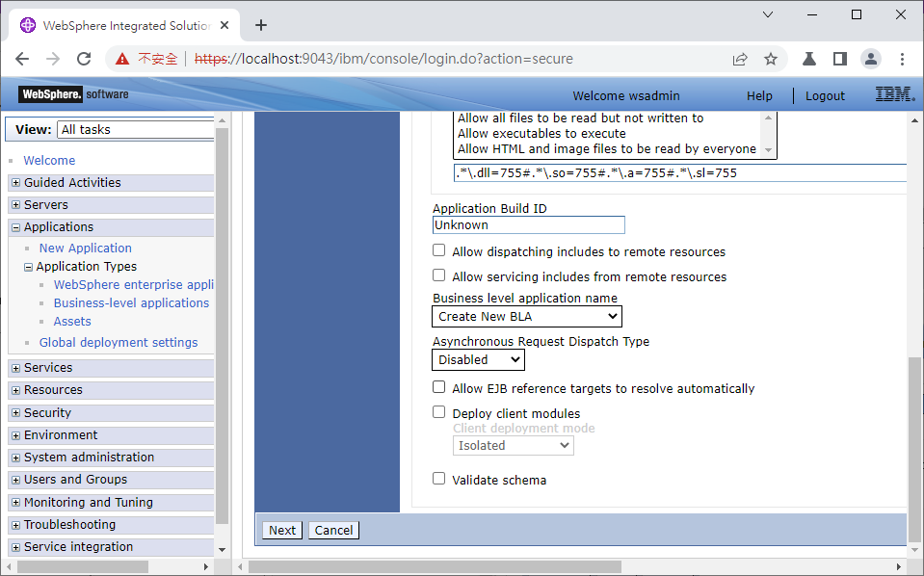
Task: Open Business-level applications link
Action: click(131, 302)
